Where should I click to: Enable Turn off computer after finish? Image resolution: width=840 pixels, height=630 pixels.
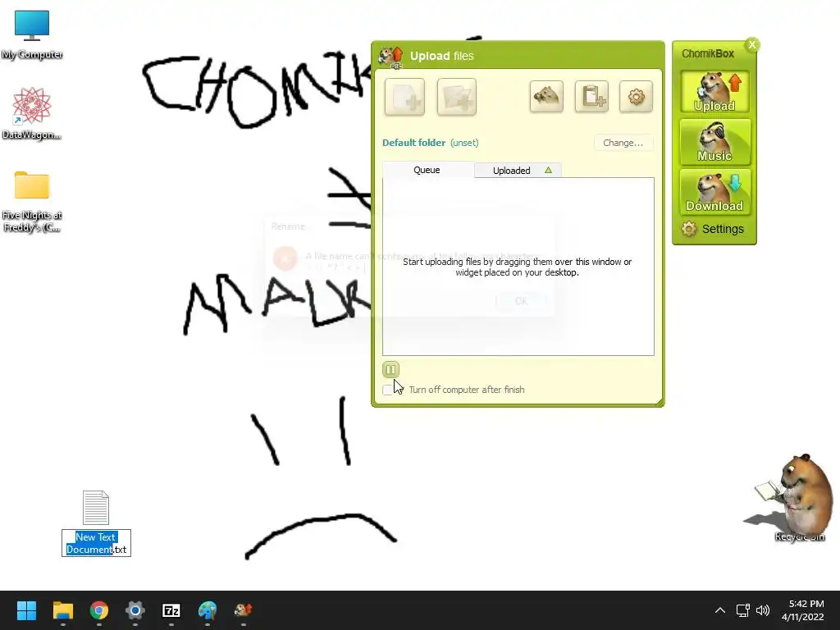click(387, 390)
